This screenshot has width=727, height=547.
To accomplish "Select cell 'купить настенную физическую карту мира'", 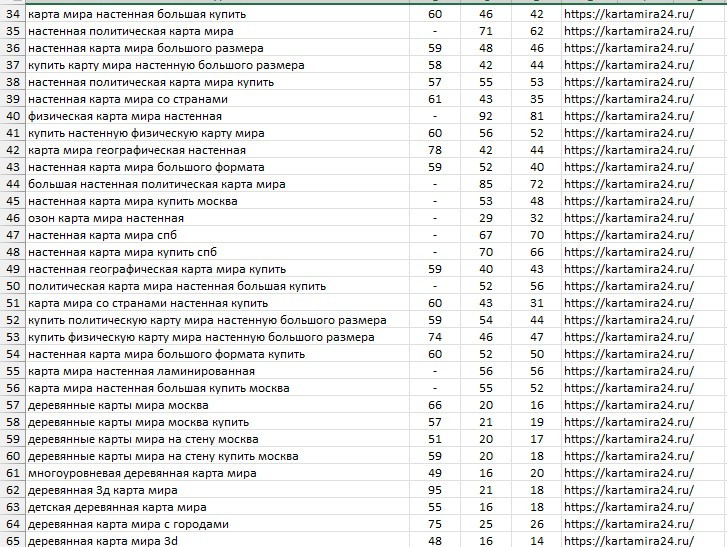I will (217, 134).
